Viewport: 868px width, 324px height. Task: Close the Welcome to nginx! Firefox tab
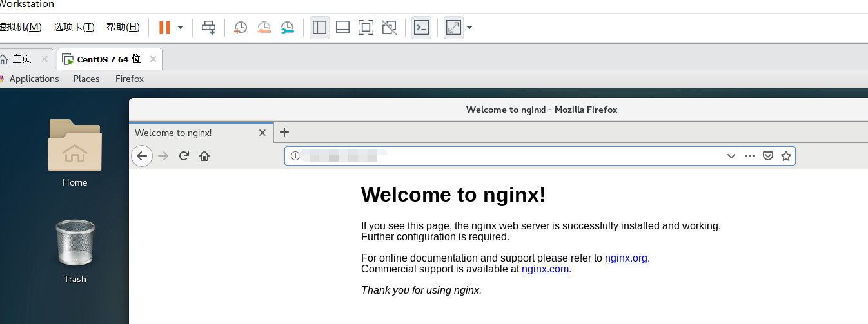[262, 133]
